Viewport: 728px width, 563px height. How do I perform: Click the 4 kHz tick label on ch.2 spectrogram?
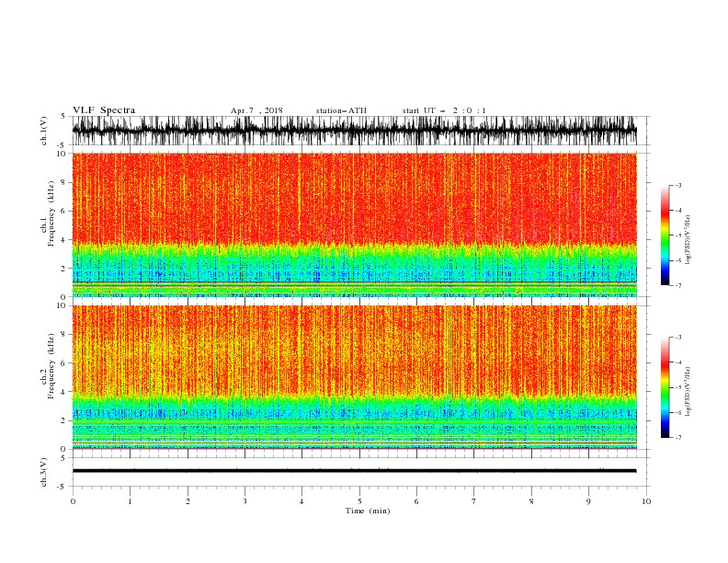click(63, 392)
